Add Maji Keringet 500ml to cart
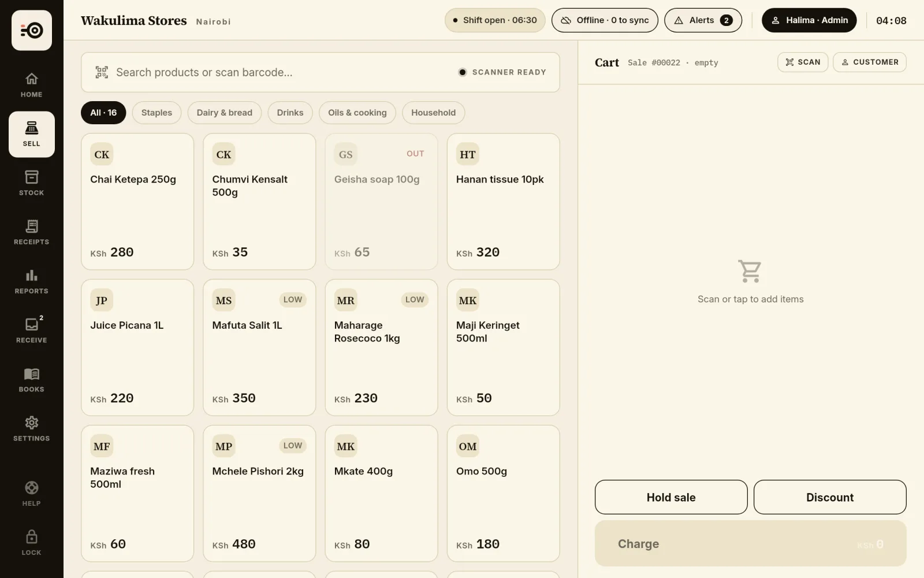 (504, 347)
